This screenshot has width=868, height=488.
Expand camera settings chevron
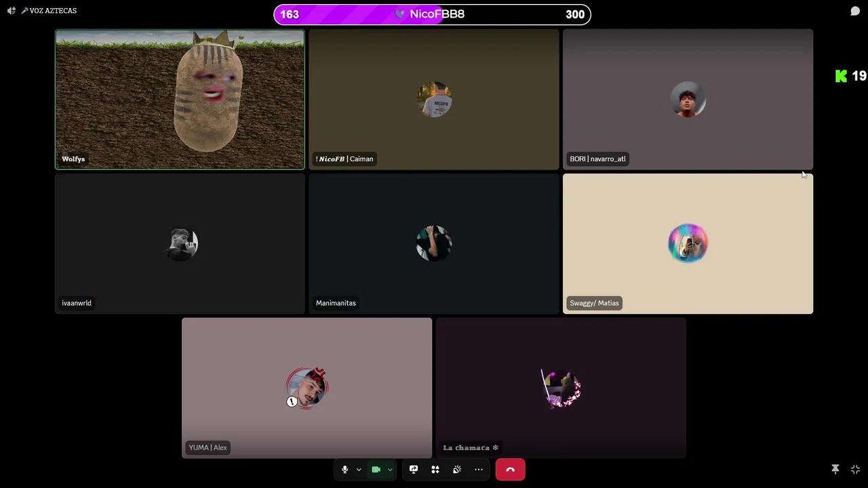click(x=390, y=470)
